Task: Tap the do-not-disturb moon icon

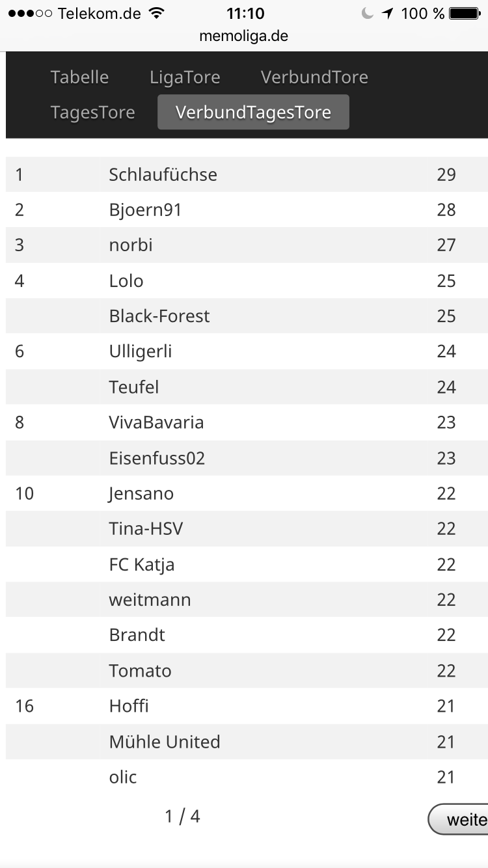Action: (368, 13)
